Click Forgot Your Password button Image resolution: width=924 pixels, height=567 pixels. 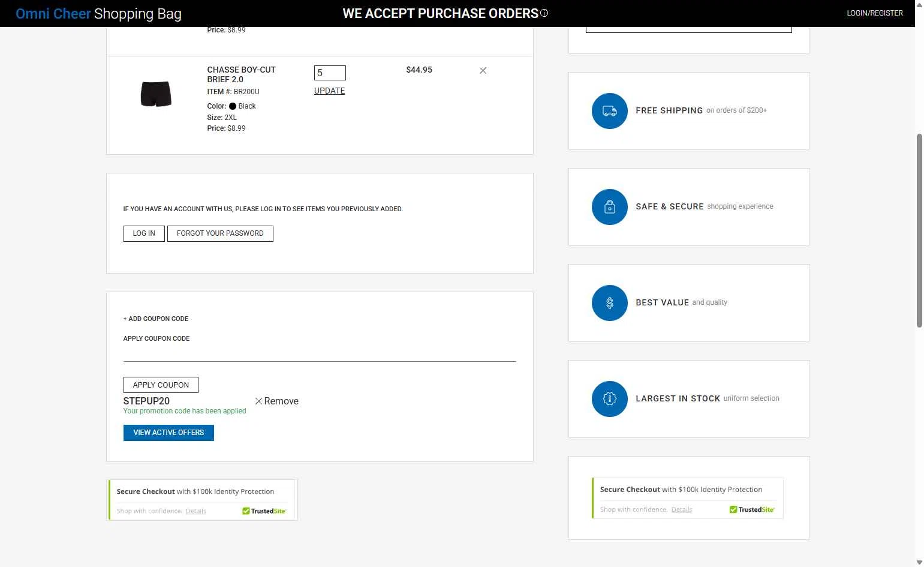pyautogui.click(x=220, y=233)
